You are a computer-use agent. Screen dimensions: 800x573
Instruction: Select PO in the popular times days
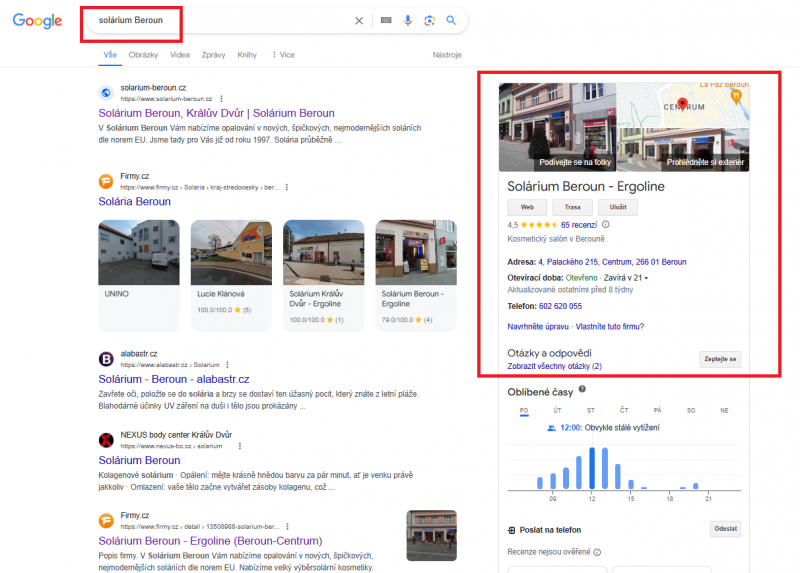(x=524, y=411)
